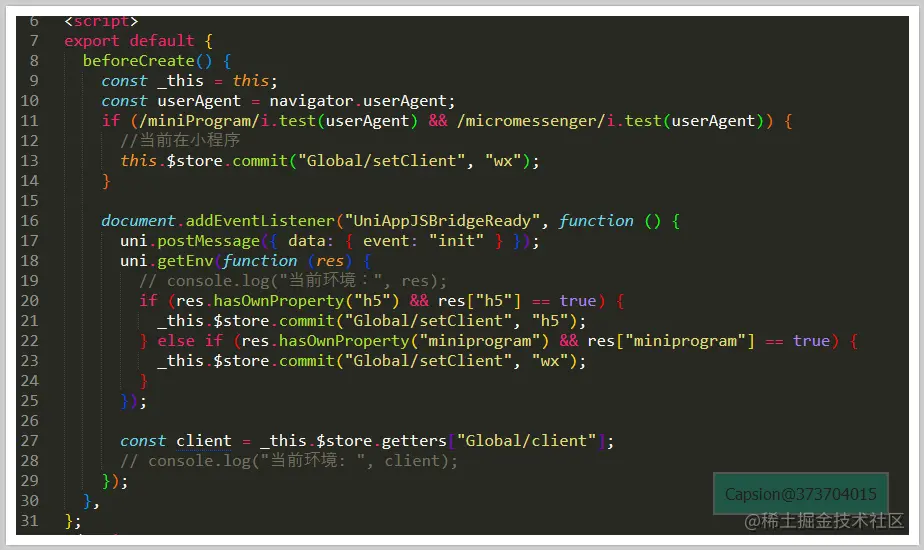The image size is (924, 550).
Task: Click the commented console.log ending with "res);"
Action: coord(293,281)
